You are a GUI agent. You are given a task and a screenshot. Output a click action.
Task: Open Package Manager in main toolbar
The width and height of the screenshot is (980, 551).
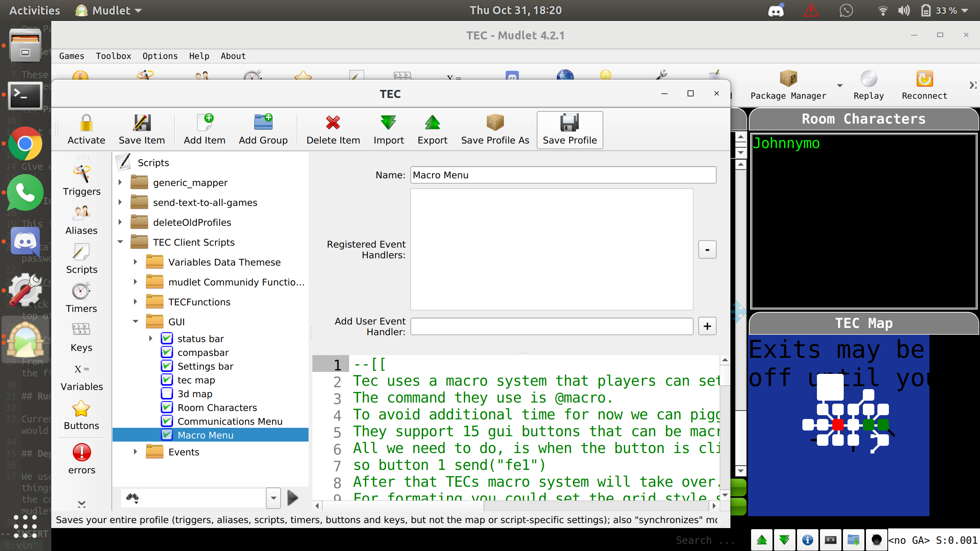(788, 86)
